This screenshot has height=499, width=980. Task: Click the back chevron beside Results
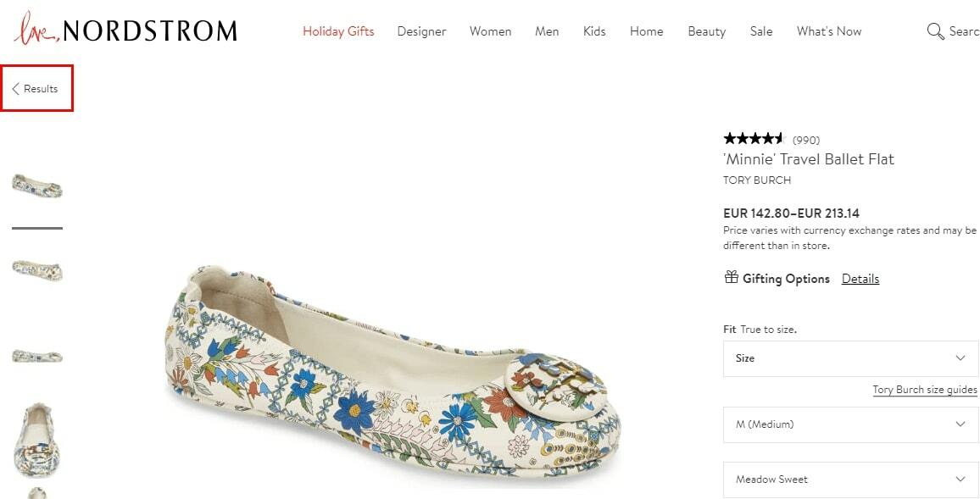(15, 89)
